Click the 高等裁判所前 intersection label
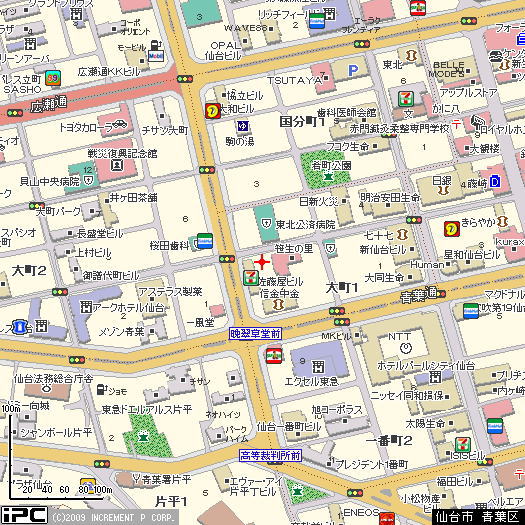 click(271, 456)
